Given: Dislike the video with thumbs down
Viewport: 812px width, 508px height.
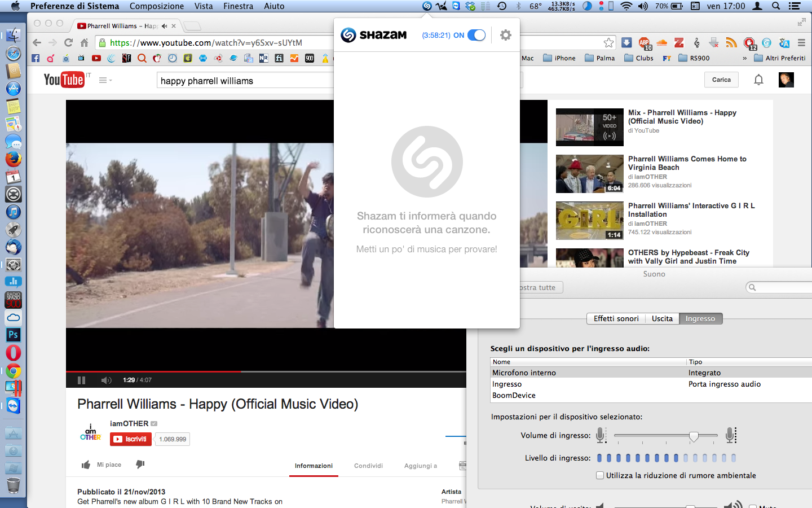Looking at the screenshot, I should point(140,465).
